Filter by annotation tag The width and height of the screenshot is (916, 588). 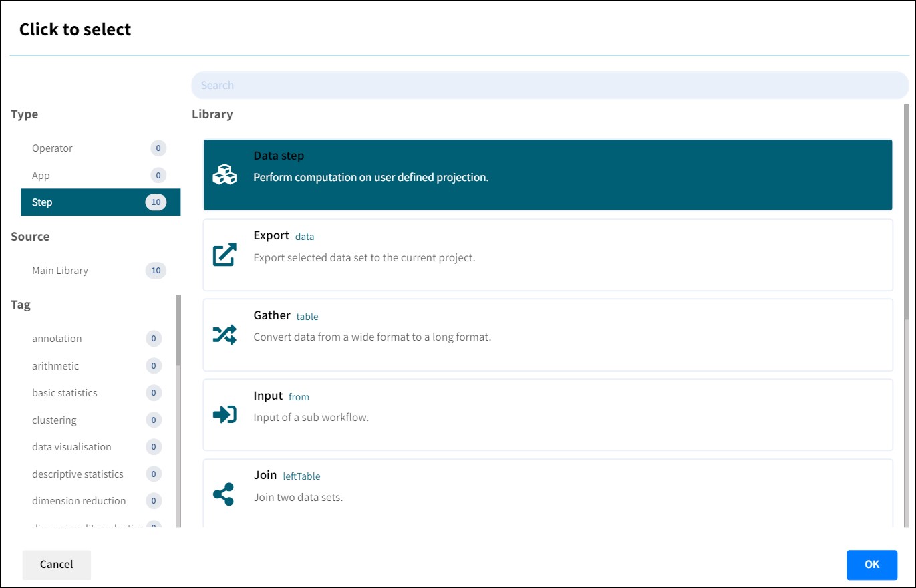(x=98, y=339)
